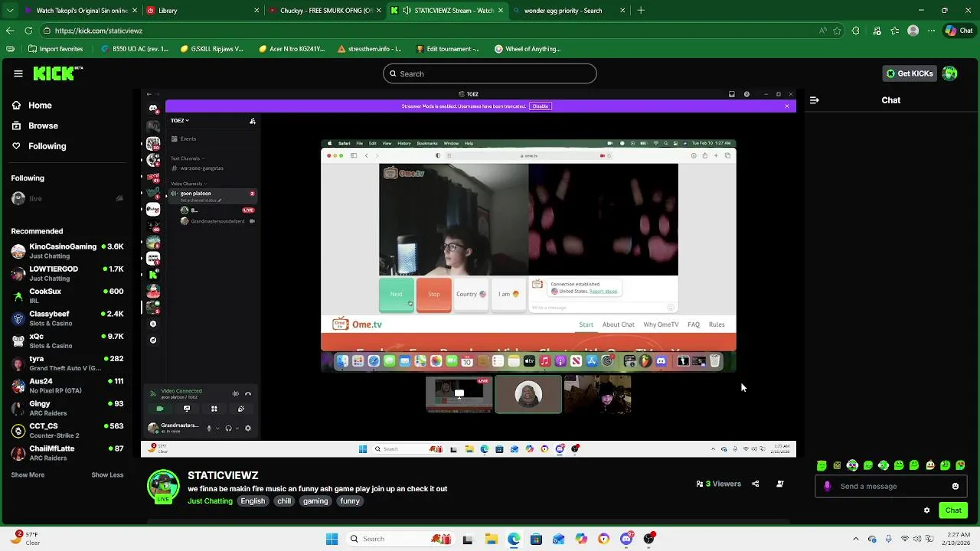This screenshot has height=551, width=980.
Task: Open Country selector on OmeTV
Action: (x=471, y=295)
